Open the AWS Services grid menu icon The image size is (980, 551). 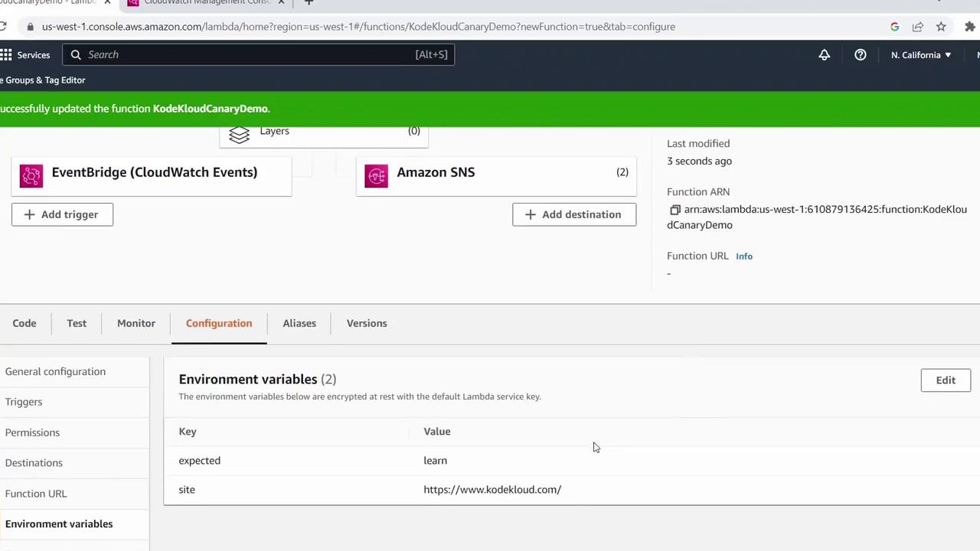coord(6,55)
